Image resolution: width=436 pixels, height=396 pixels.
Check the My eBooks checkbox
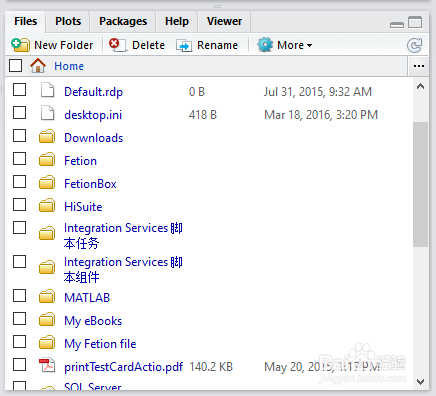pyautogui.click(x=20, y=319)
